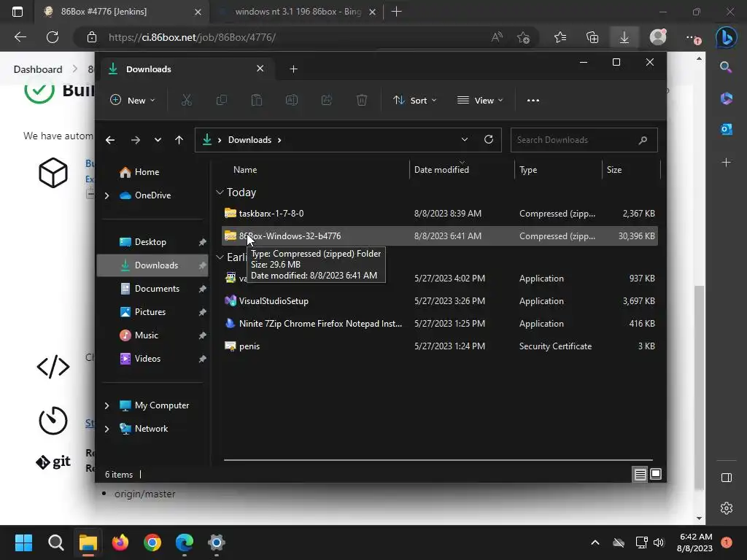
Task: Go back in File Explorer
Action: tap(110, 140)
